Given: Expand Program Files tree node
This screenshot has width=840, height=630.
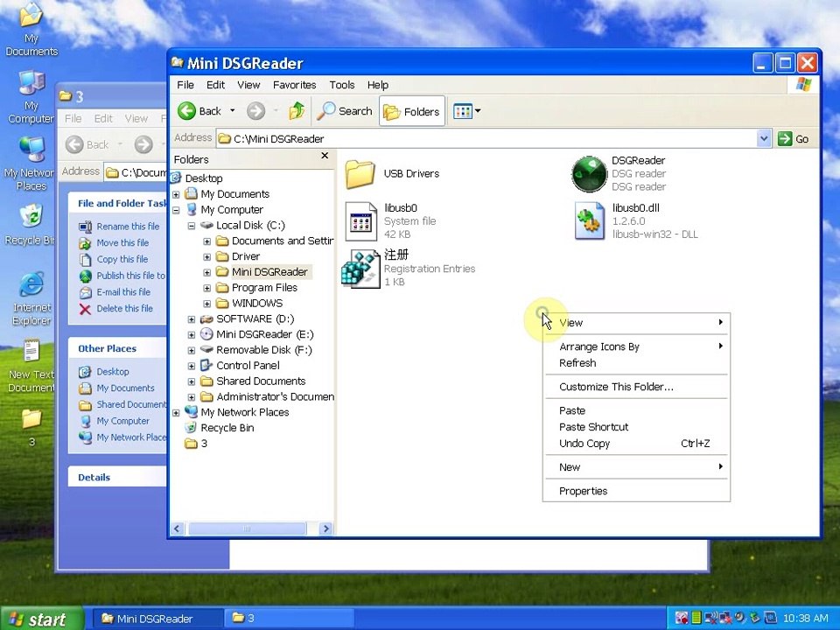Looking at the screenshot, I should coord(206,288).
